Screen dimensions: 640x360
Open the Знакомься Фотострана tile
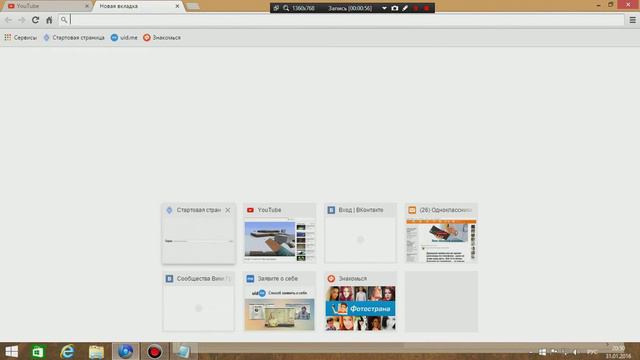(x=360, y=302)
